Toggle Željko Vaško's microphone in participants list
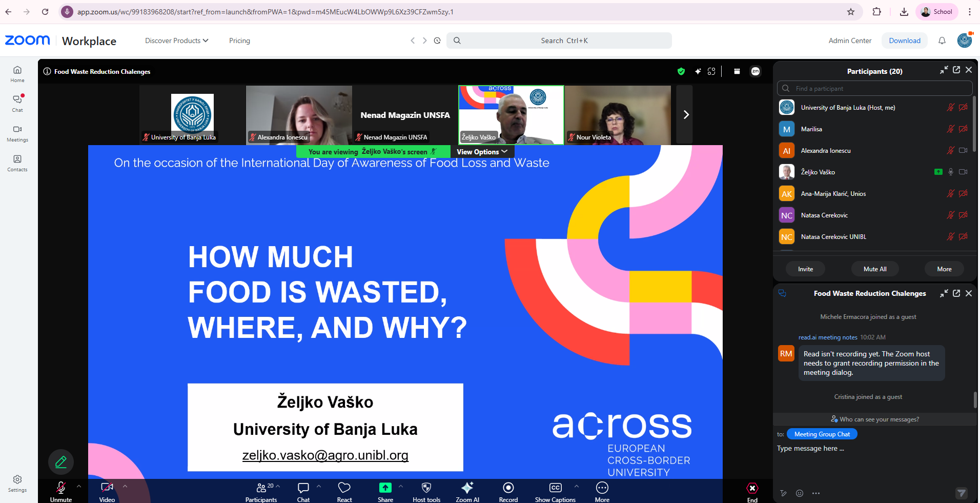The height and width of the screenshot is (503, 980). coord(951,172)
